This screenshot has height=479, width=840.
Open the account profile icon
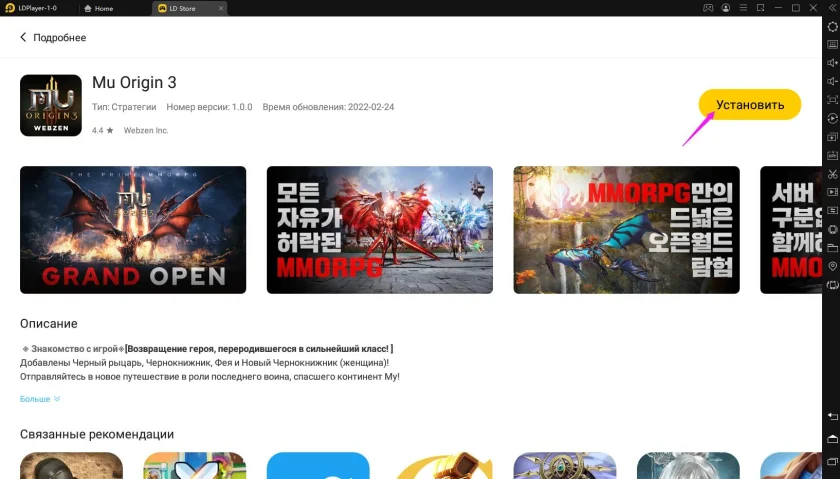[725, 8]
